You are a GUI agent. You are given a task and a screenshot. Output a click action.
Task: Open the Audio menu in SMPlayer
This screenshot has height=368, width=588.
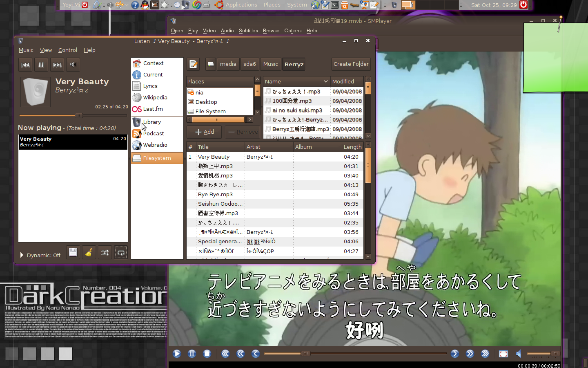[x=227, y=31]
